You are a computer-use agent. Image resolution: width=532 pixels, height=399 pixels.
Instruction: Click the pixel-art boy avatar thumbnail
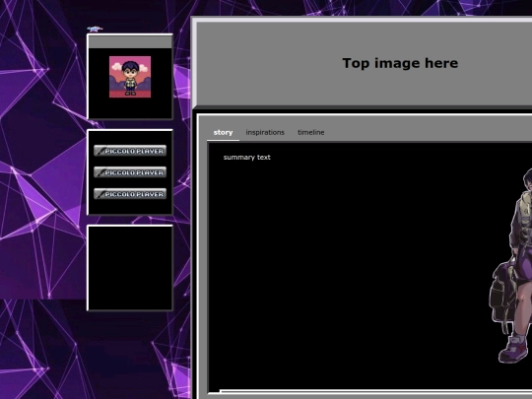coord(130,77)
